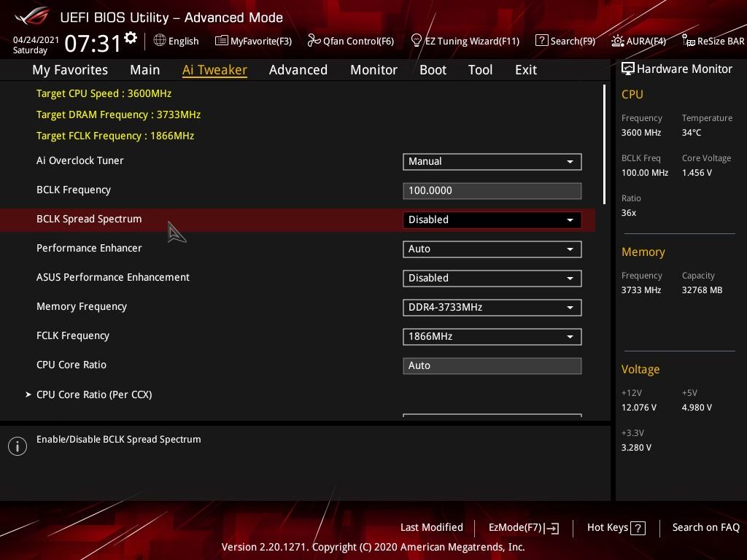Click Target FCLK Frequency : 1866MHz text
747x560 pixels.
pyautogui.click(x=115, y=136)
